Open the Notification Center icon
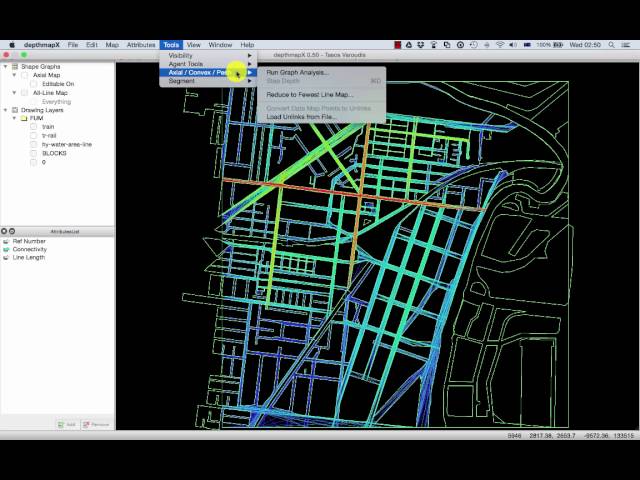The width and height of the screenshot is (640, 480). (626, 45)
